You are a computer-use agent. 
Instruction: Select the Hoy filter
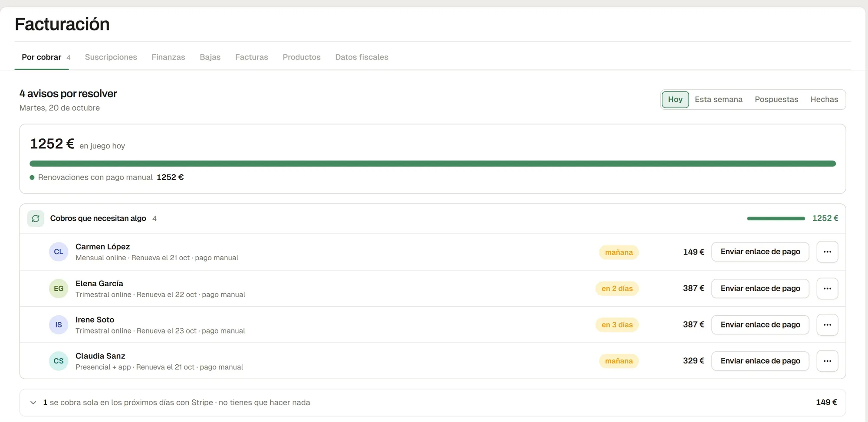pyautogui.click(x=675, y=99)
